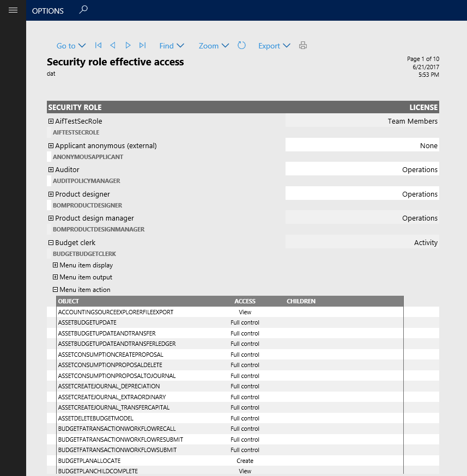Expand the Menu item display section
Image resolution: width=467 pixels, height=476 pixels.
pos(55,265)
